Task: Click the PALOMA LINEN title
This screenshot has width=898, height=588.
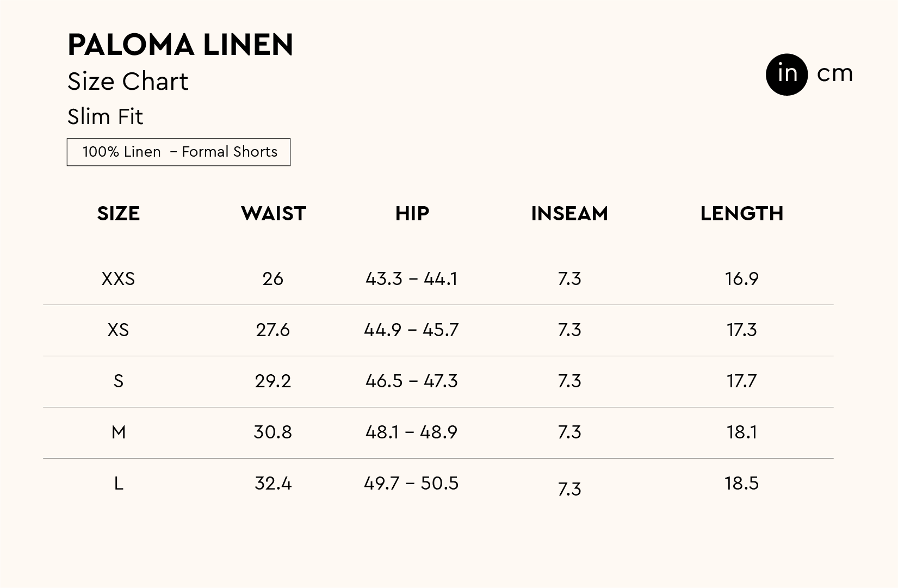Action: [181, 45]
